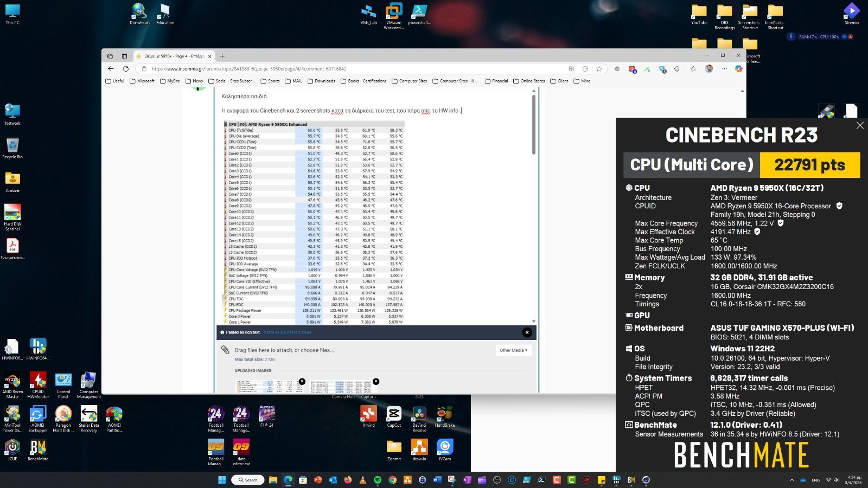Image resolution: width=868 pixels, height=488 pixels.
Task: Add this page to favorites star
Action: coord(599,69)
